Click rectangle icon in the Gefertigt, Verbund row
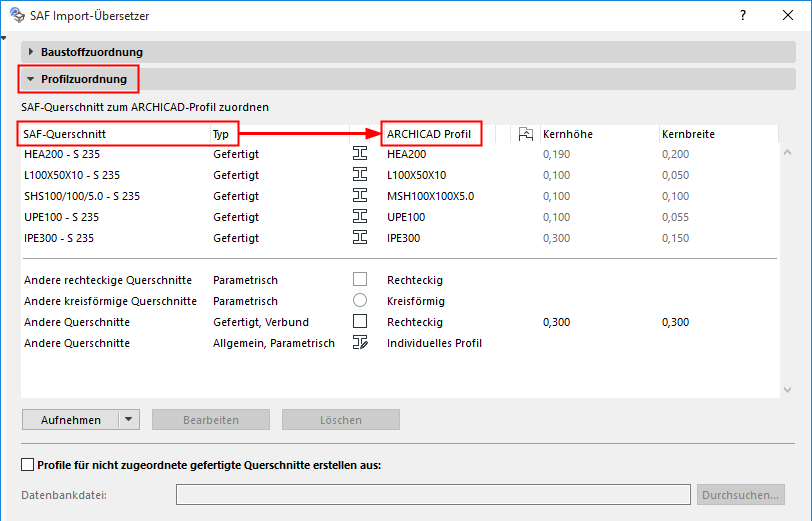The width and height of the screenshot is (812, 521). tap(360, 321)
